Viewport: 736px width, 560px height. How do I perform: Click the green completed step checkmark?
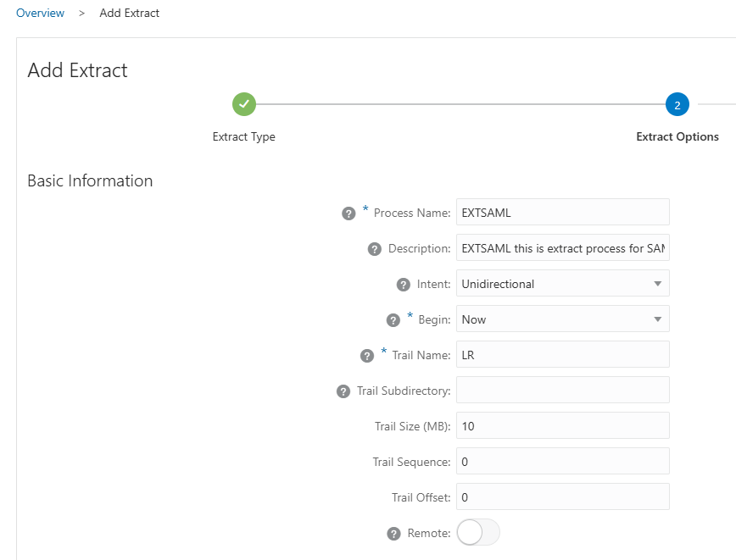point(244,104)
